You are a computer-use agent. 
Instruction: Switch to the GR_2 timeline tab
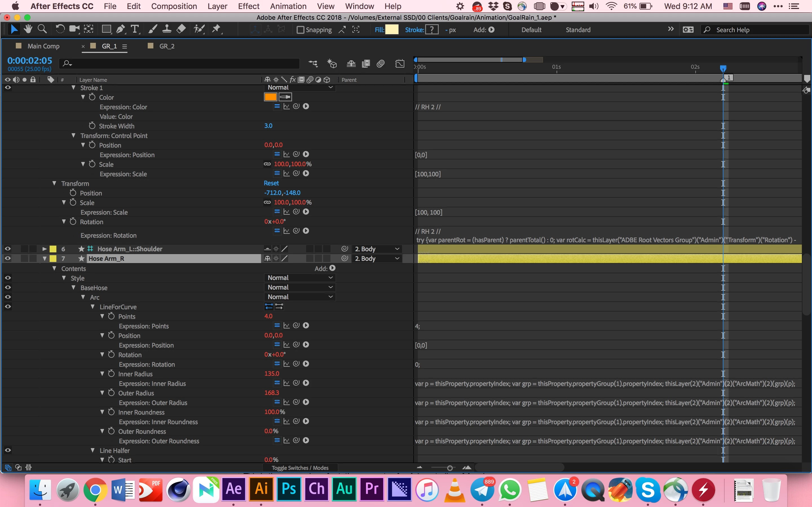(166, 46)
